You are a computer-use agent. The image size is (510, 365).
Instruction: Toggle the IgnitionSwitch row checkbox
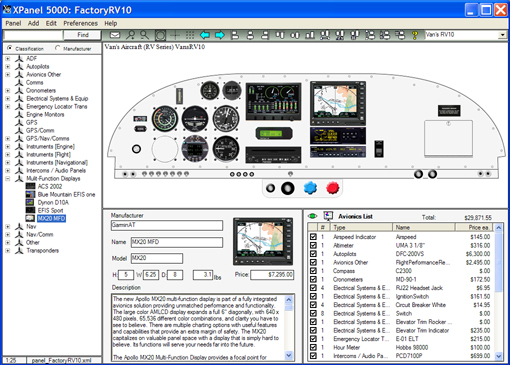313,296
